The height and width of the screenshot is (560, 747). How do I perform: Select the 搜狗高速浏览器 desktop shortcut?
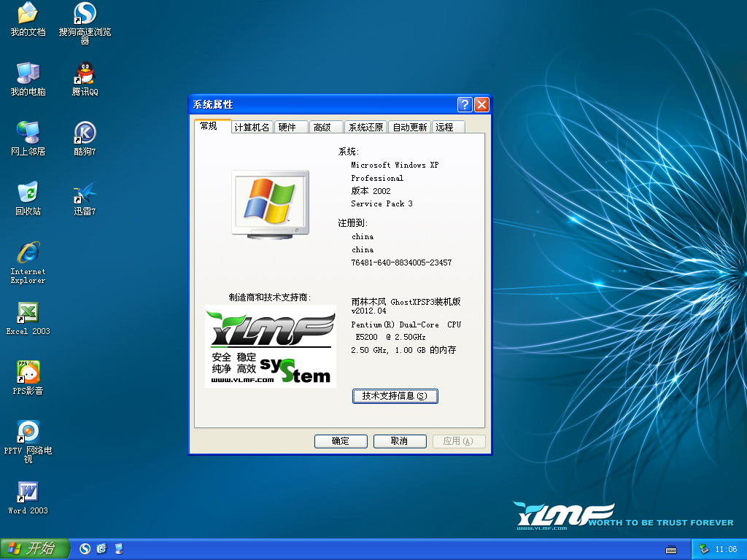click(x=85, y=14)
